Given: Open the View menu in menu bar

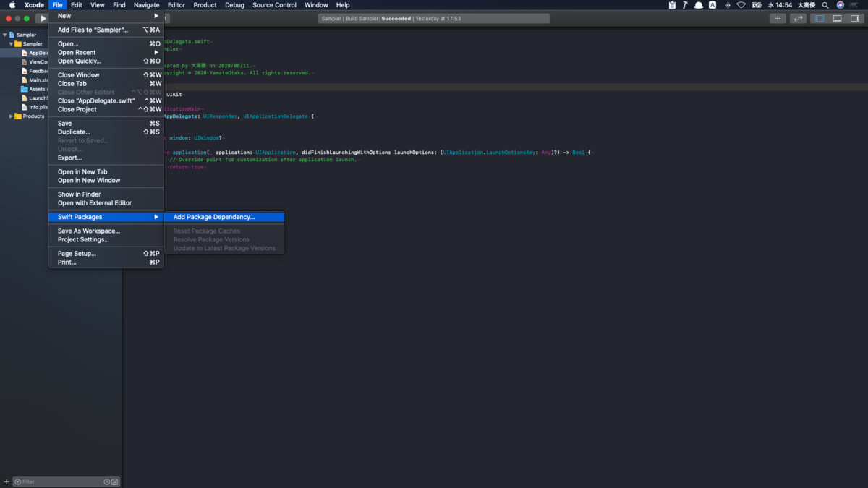Looking at the screenshot, I should click(x=97, y=5).
